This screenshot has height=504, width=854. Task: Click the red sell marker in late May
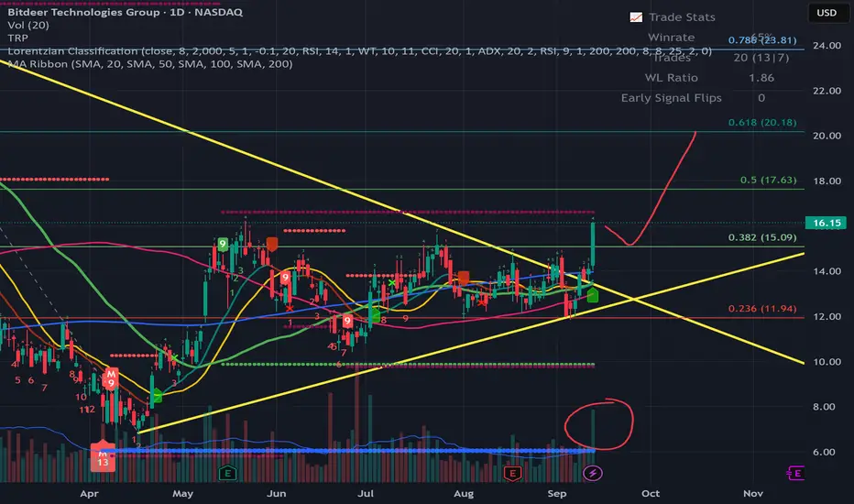coord(272,244)
